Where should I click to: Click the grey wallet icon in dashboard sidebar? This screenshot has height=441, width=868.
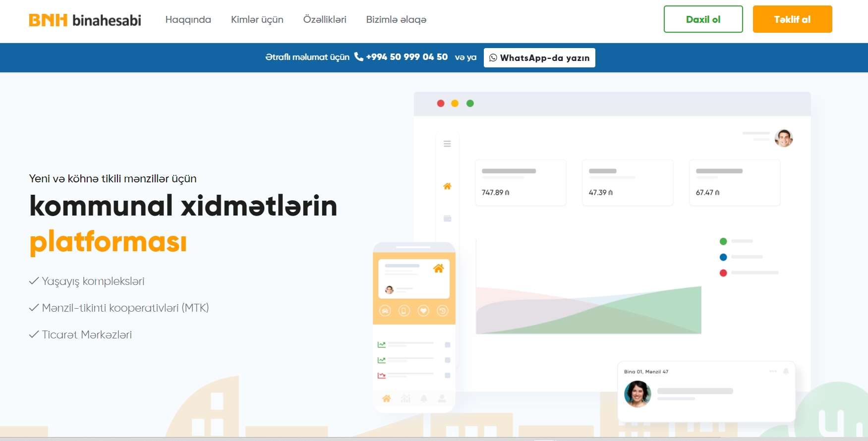point(447,219)
